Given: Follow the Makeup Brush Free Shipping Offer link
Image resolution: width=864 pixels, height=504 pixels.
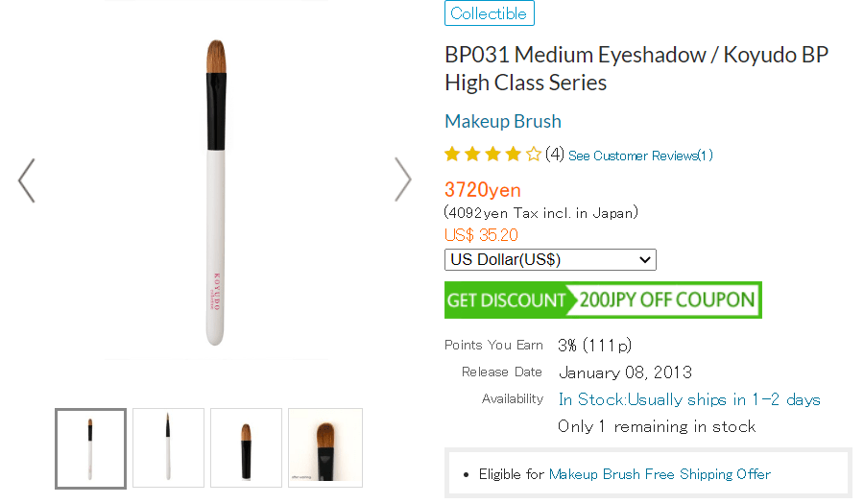Looking at the screenshot, I should click(660, 474).
